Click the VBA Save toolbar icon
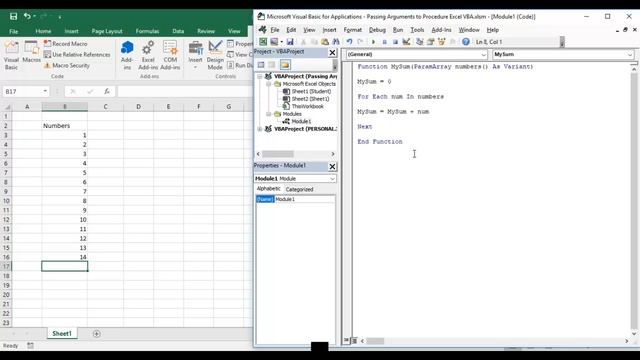 point(290,42)
